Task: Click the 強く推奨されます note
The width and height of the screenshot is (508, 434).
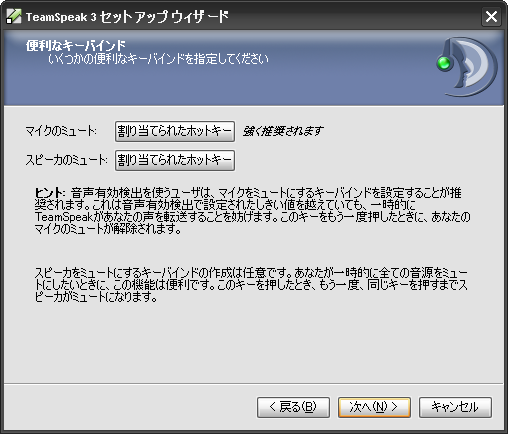Action: point(283,131)
